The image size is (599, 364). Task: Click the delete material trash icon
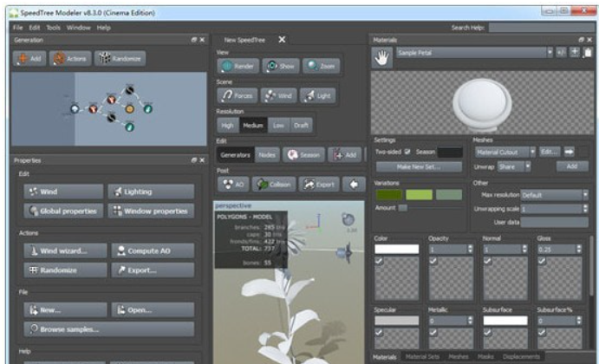coord(588,52)
